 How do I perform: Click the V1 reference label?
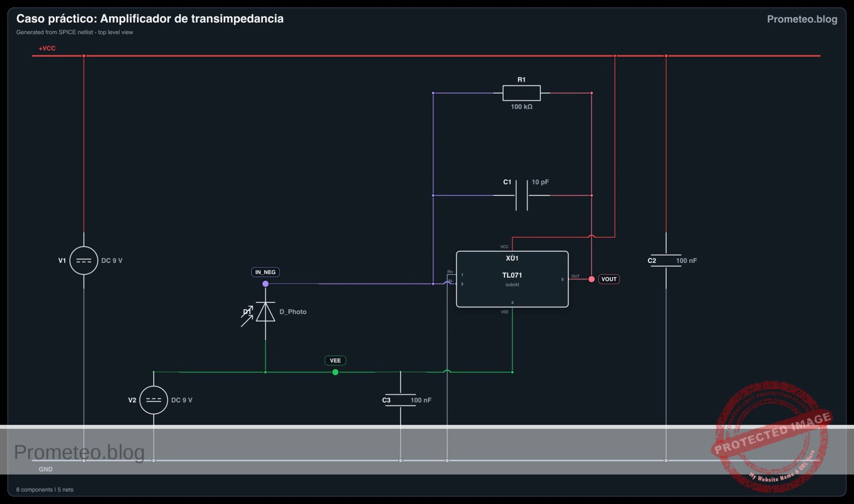coord(62,261)
